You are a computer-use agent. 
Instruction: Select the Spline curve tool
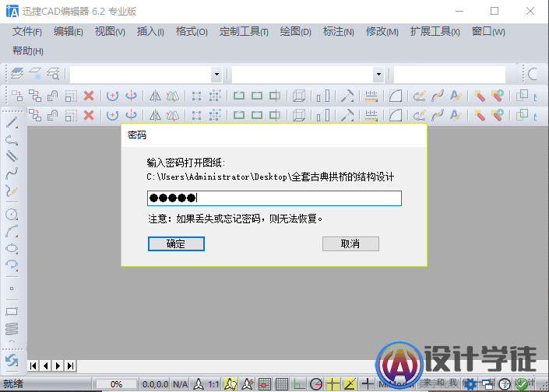click(x=12, y=173)
